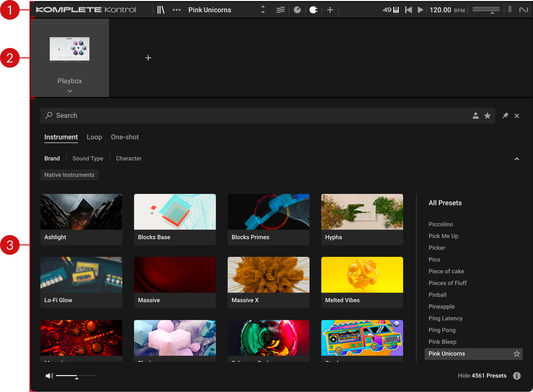Open the Blocks Base product tile
Image resolution: width=533 pixels, height=392 pixels.
point(175,219)
